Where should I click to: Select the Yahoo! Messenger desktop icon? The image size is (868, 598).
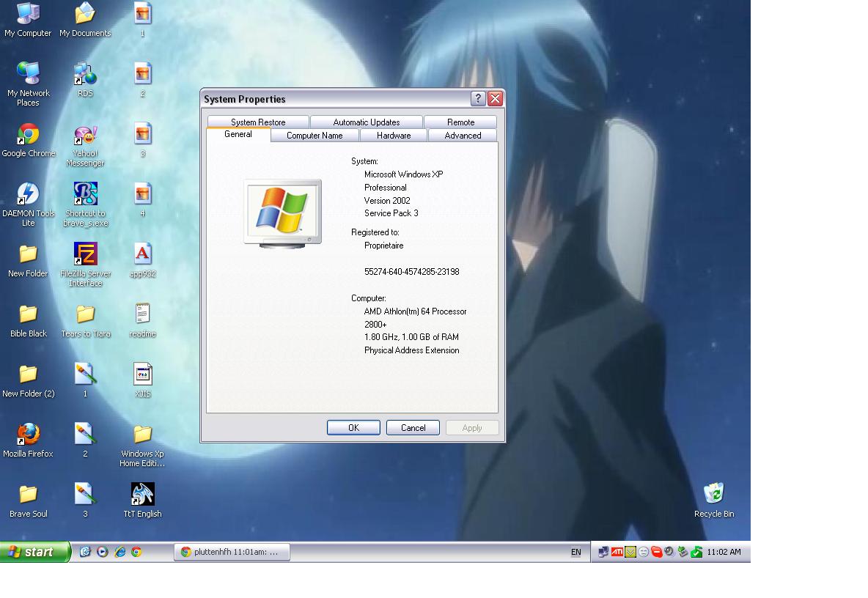pos(85,146)
